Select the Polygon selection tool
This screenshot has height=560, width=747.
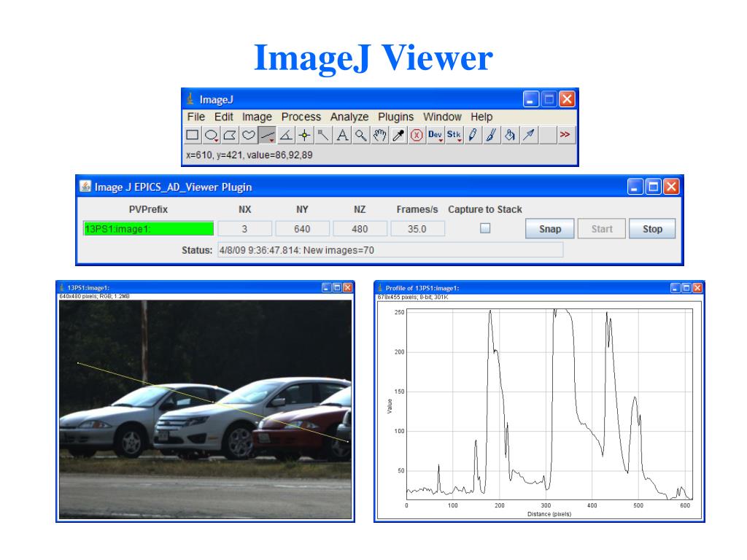click(x=230, y=135)
